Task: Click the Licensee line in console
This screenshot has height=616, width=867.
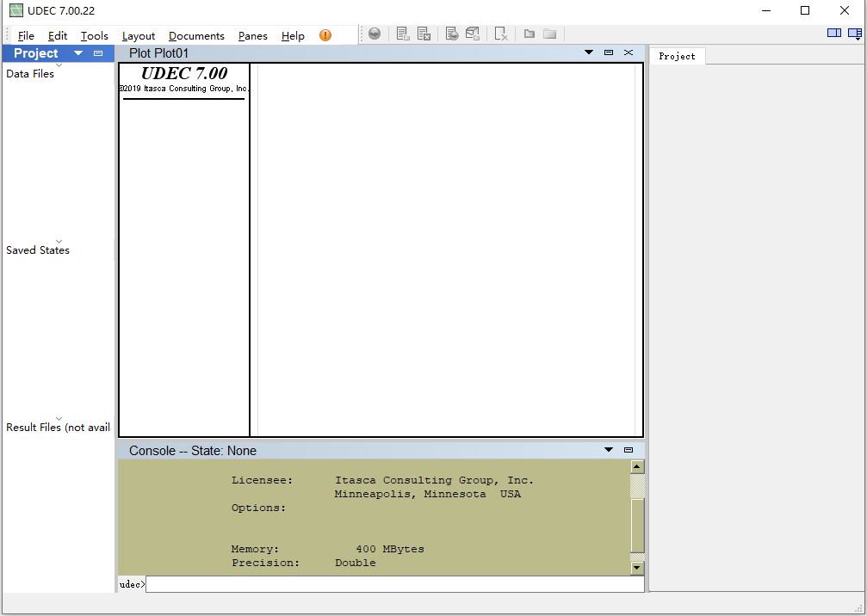Action: pyautogui.click(x=382, y=480)
